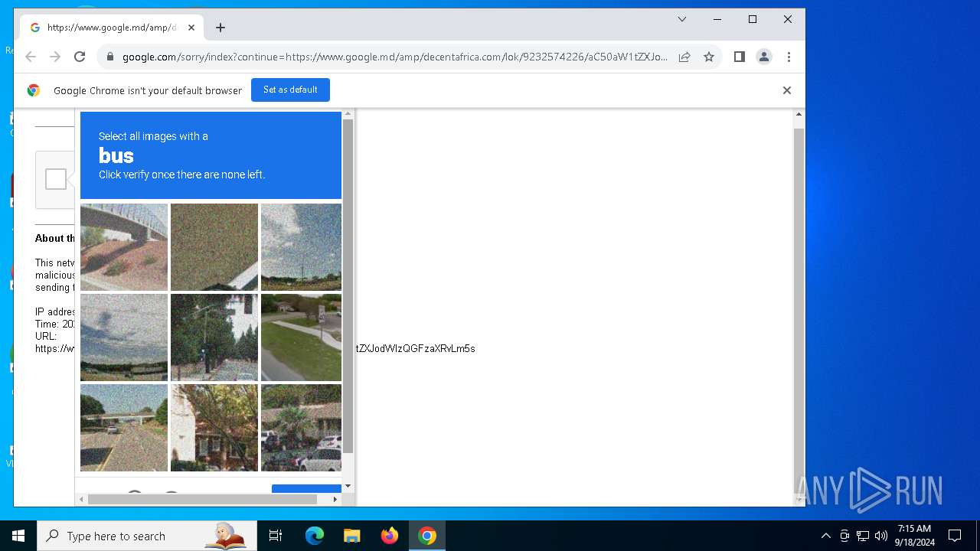Viewport: 980px width, 551px height.
Task: Select tile with brick house and tree
Action: pyautogui.click(x=214, y=428)
